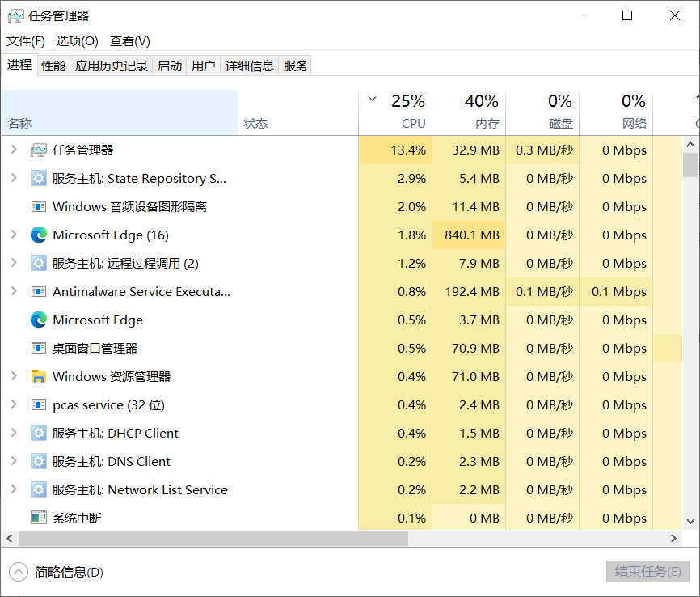Image resolution: width=700 pixels, height=597 pixels.
Task: Switch to the 服务 tab
Action: [x=295, y=66]
